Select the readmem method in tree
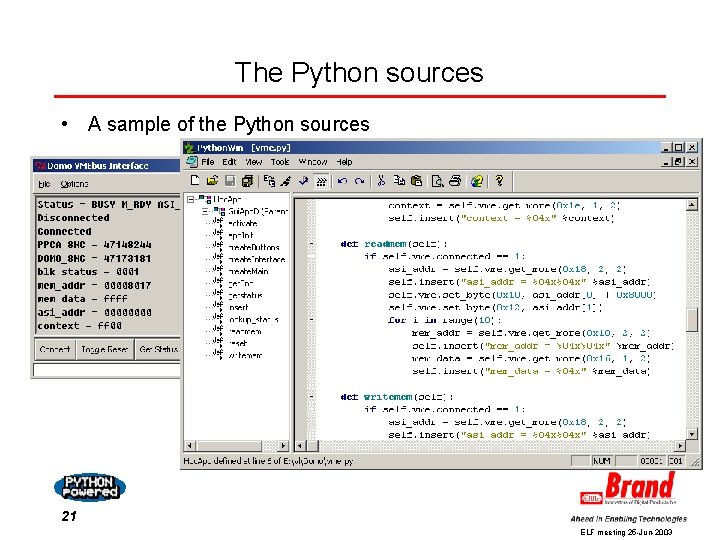 pyautogui.click(x=245, y=331)
